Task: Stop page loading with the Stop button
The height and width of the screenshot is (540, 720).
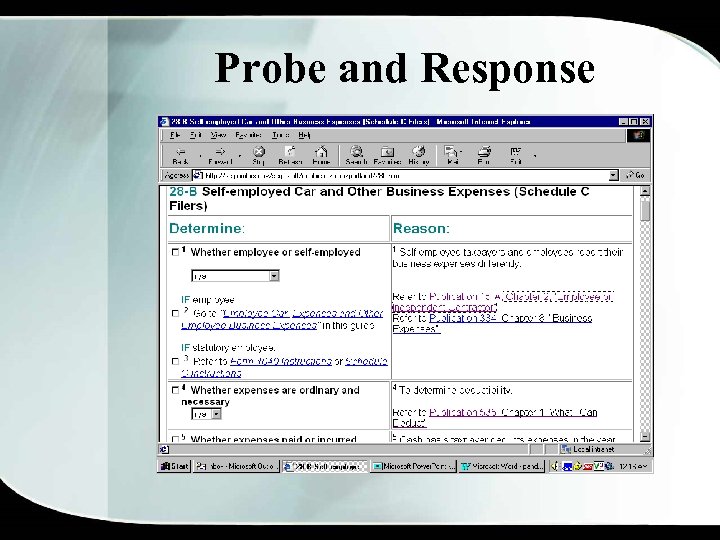Action: [259, 156]
